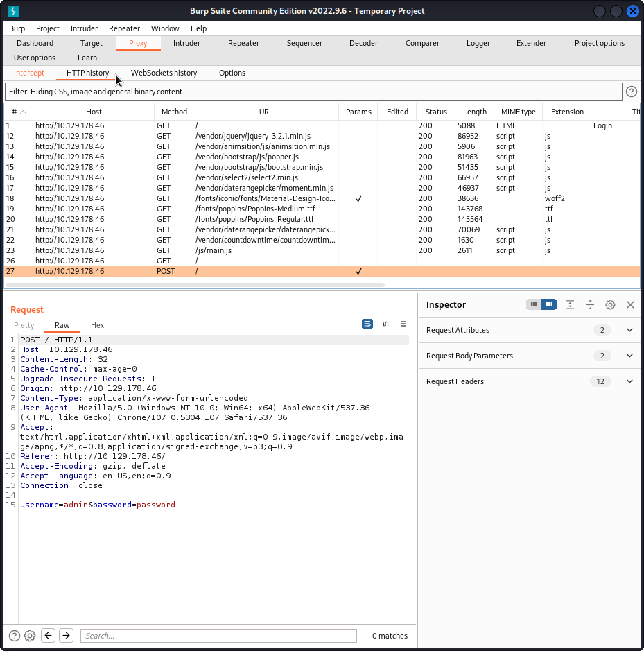Open the filter bar help icon
This screenshot has width=644, height=651.
click(630, 91)
